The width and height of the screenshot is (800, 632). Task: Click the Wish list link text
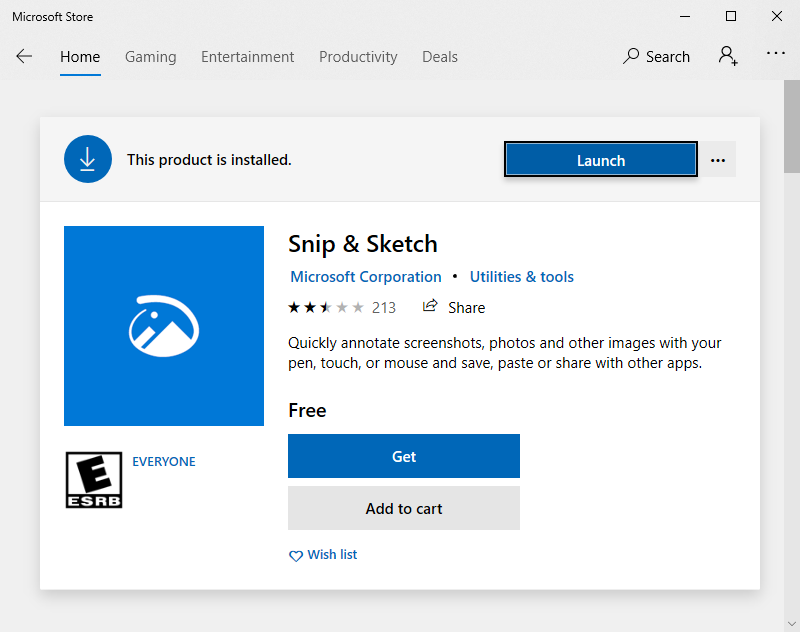(x=332, y=554)
